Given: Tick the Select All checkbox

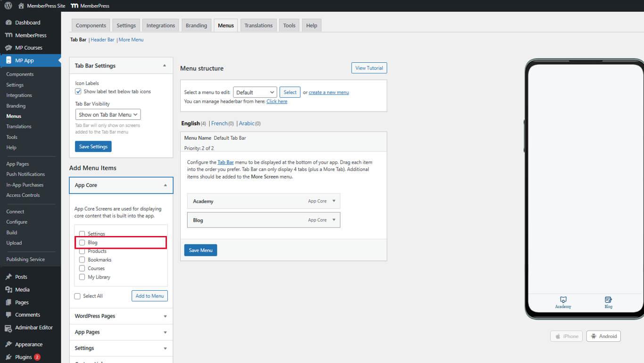Looking at the screenshot, I should click(x=77, y=296).
